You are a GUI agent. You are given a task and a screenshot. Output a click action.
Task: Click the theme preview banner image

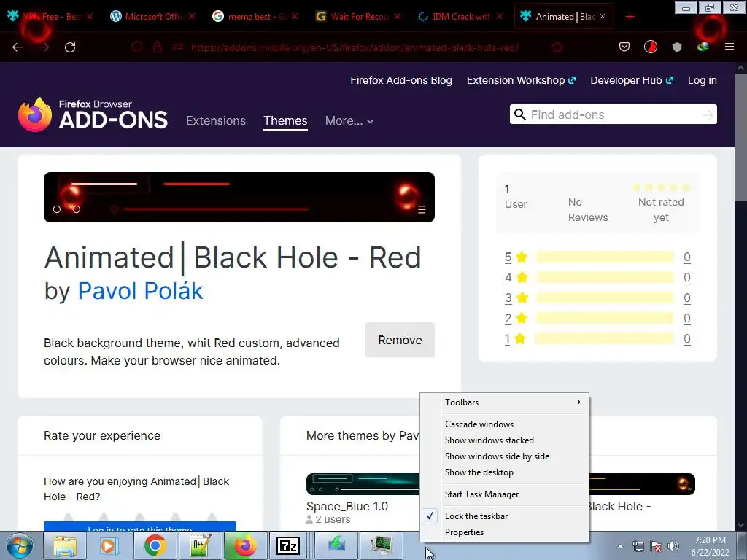[x=239, y=197]
